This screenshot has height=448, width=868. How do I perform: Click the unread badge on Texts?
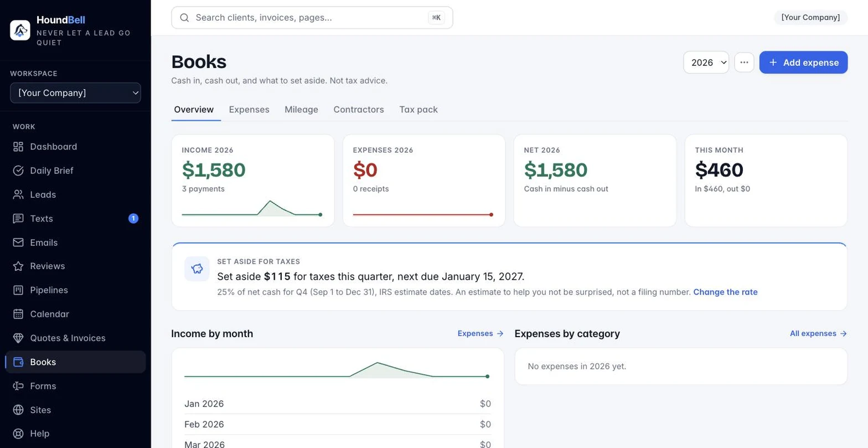tap(133, 219)
